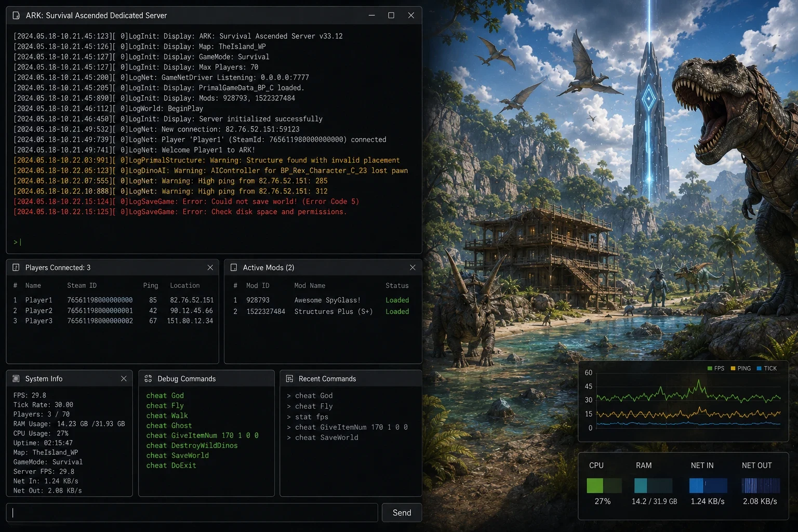The height and width of the screenshot is (532, 798).
Task: Toggle the PING legend in the graph
Action: point(741,368)
